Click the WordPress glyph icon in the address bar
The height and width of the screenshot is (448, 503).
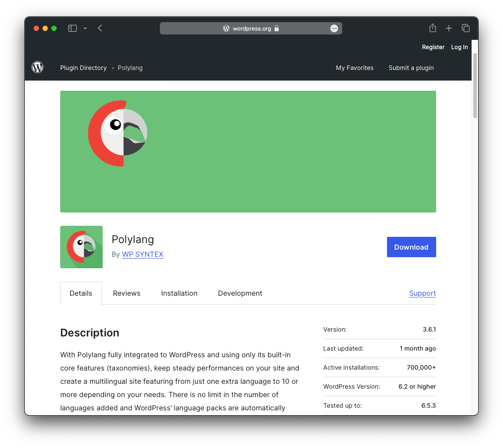[226, 28]
